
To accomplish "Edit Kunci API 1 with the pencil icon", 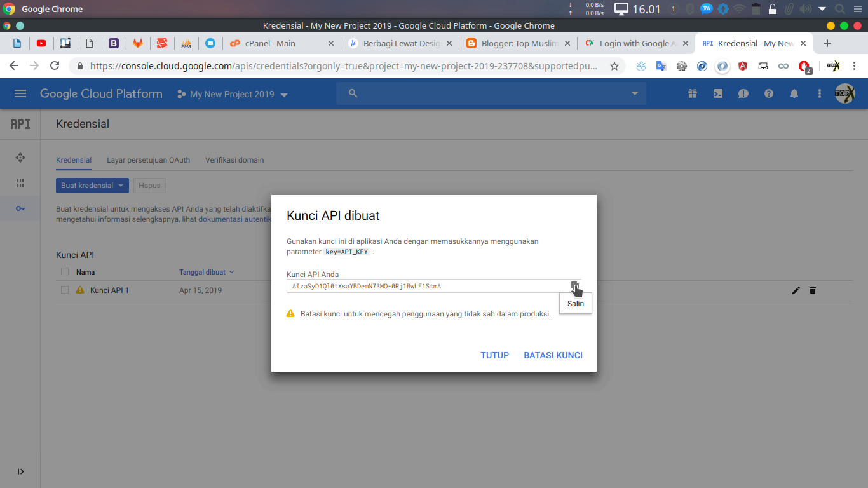I will (x=796, y=290).
